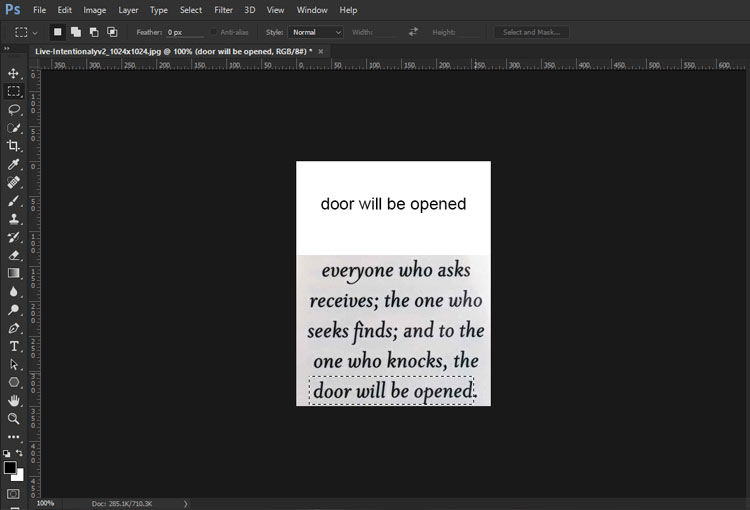The height and width of the screenshot is (510, 750).
Task: Expand the toolbar double-arrow
Action: (x=7, y=48)
